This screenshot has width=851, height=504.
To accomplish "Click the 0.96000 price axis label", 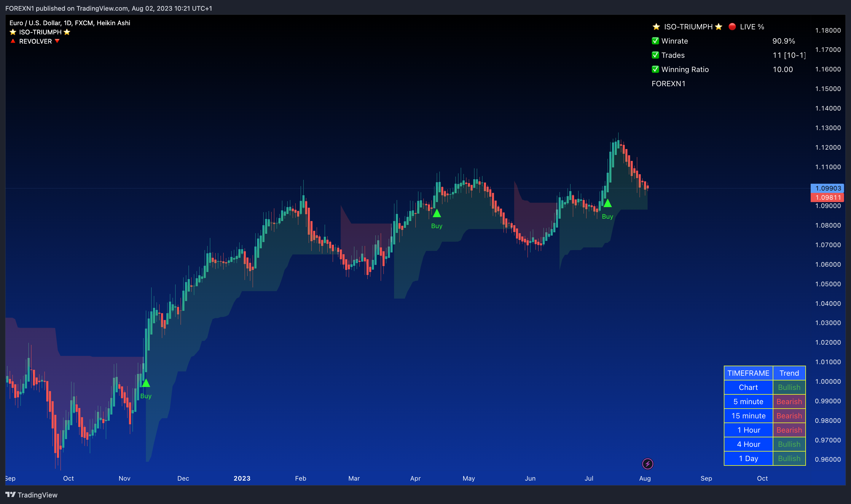I will pos(828,459).
